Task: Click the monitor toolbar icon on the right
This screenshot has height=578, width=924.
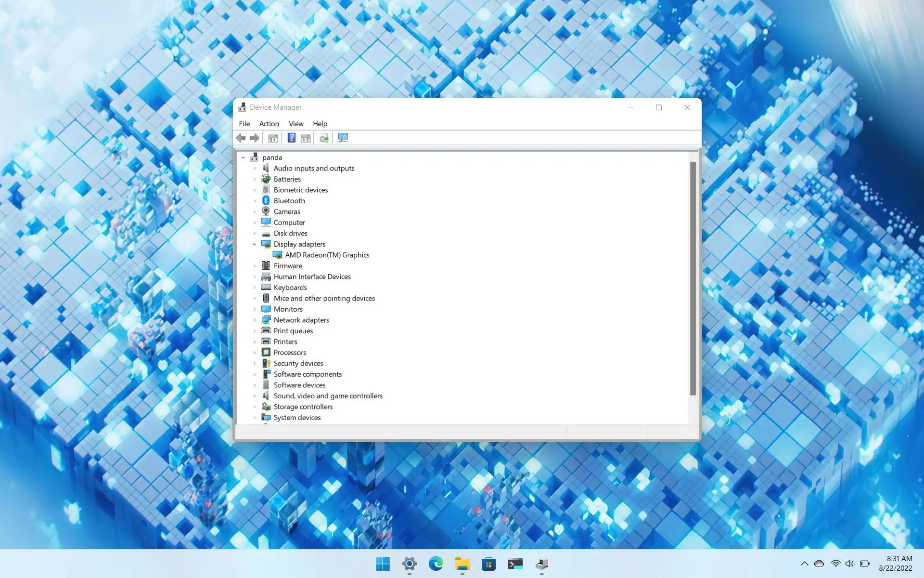Action: pyautogui.click(x=343, y=138)
